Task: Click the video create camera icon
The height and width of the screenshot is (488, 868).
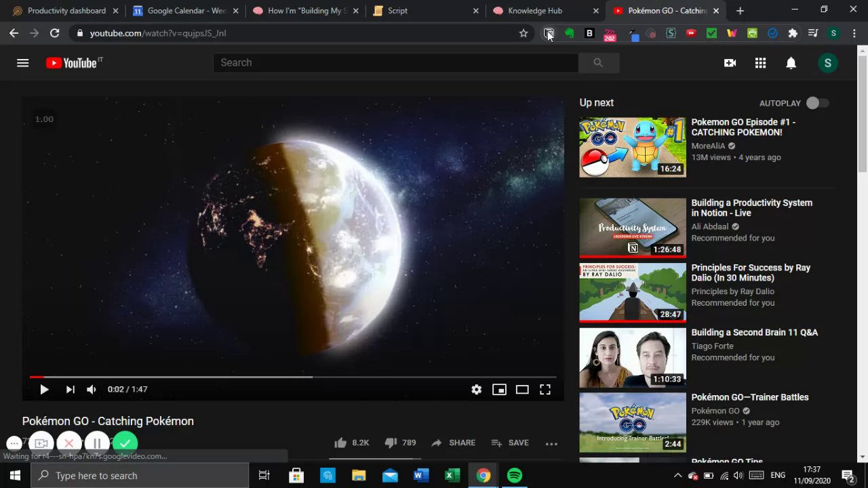Action: point(730,63)
